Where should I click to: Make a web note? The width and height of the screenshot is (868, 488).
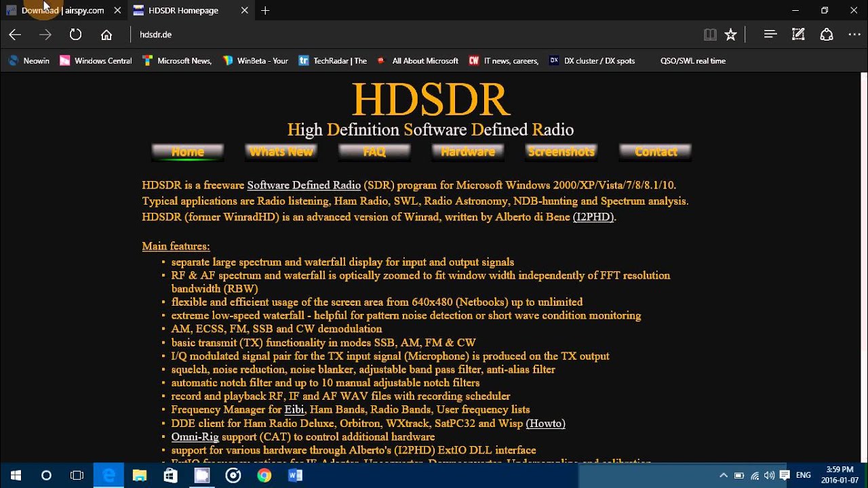point(798,35)
